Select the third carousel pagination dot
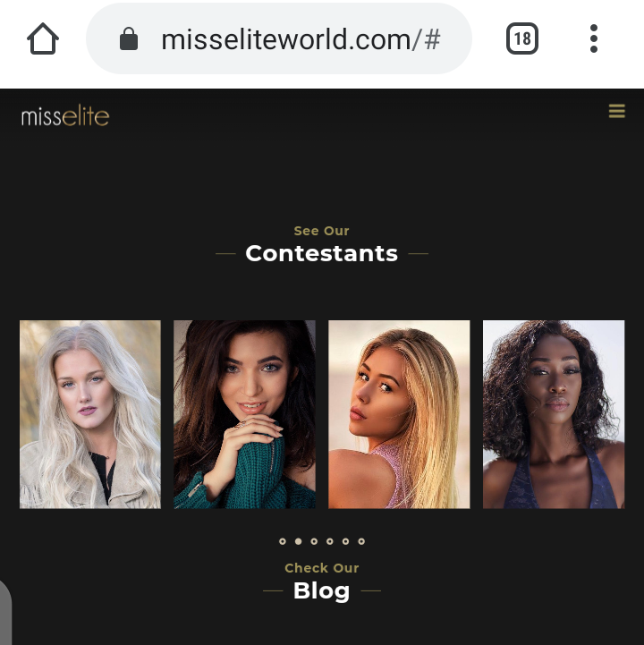 [x=314, y=541]
